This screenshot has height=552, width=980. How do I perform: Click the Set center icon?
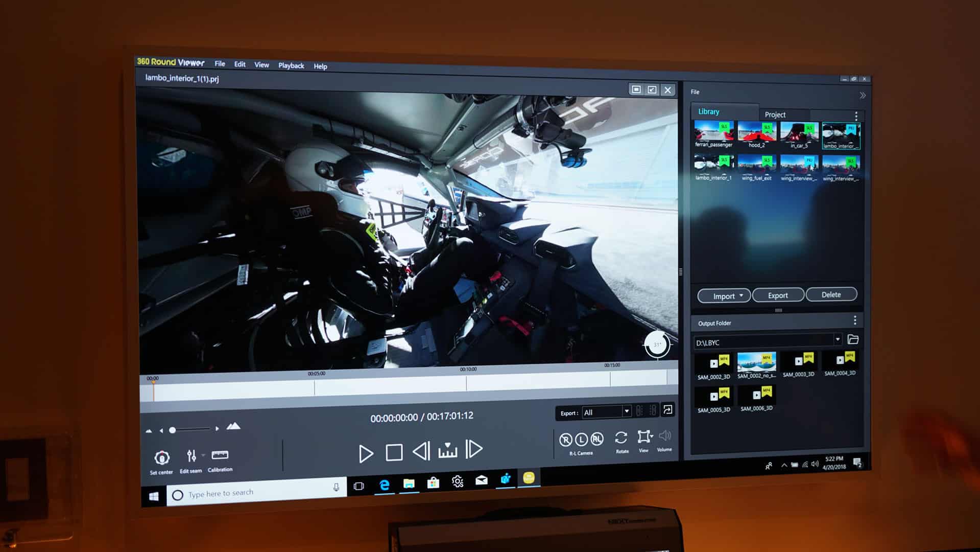161,457
